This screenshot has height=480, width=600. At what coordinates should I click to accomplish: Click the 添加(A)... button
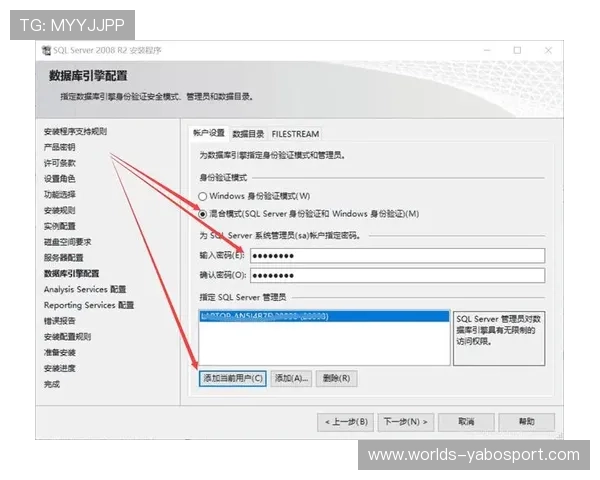tap(291, 379)
